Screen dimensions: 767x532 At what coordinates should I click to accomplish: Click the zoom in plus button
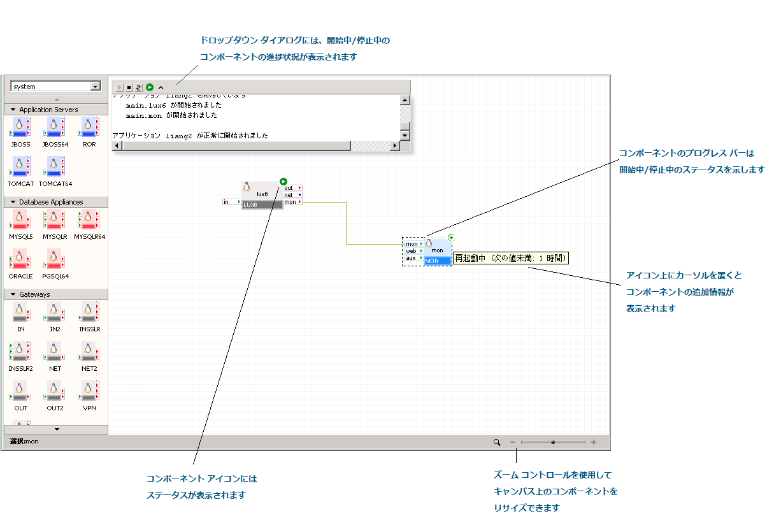594,442
